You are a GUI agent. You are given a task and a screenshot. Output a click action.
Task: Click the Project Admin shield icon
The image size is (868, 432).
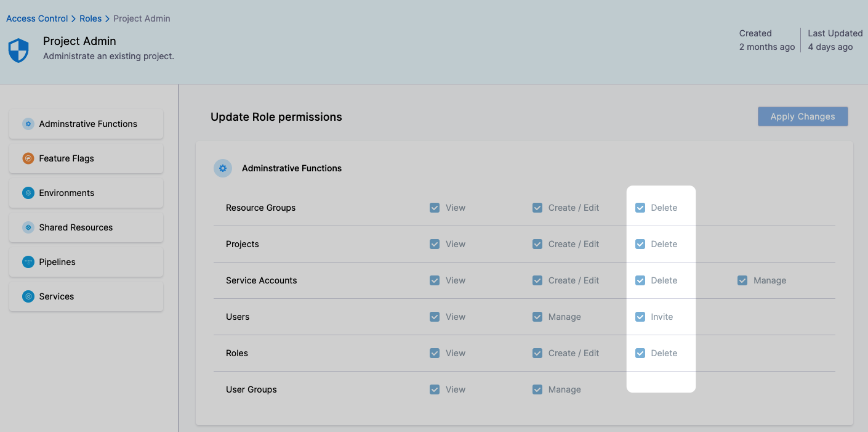(x=18, y=51)
